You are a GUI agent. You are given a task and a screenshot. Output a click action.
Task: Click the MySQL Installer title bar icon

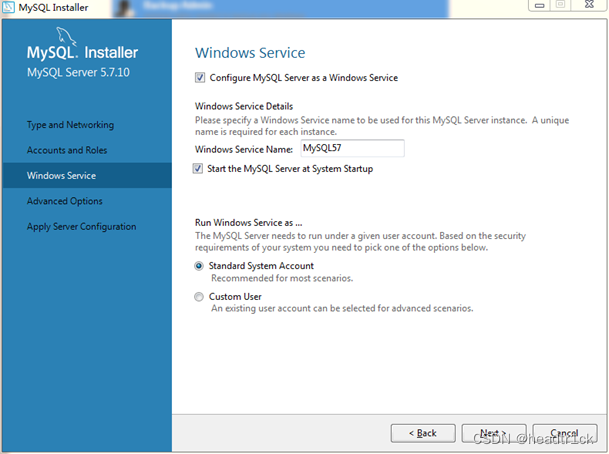coord(9,7)
